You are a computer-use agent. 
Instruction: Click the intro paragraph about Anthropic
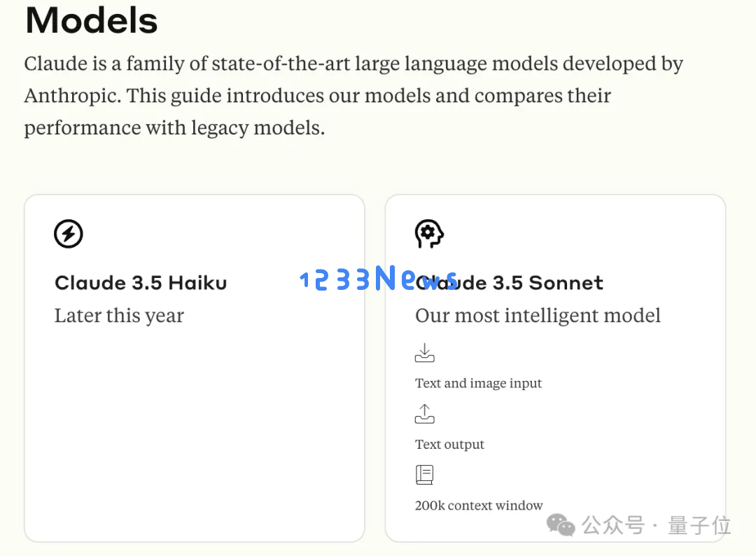point(353,95)
